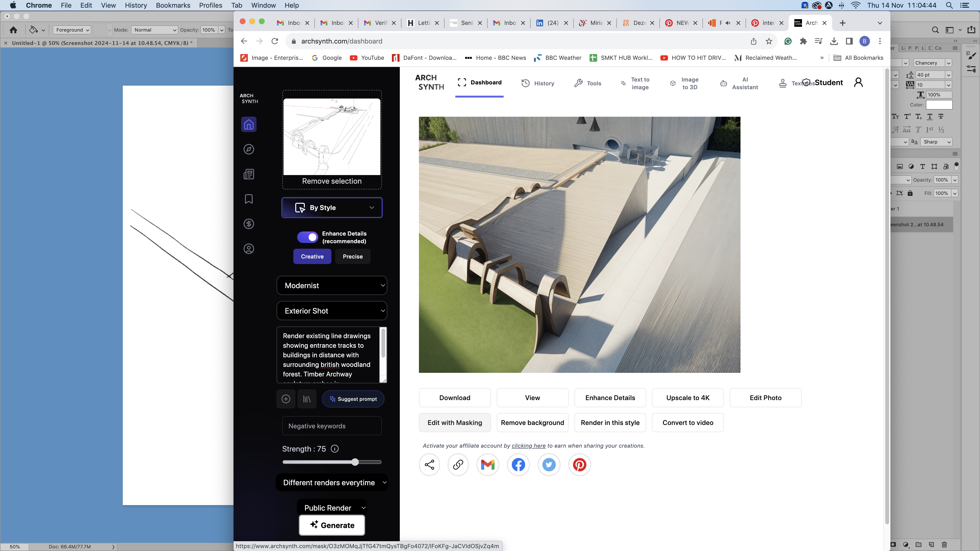This screenshot has height=551, width=980.
Task: Share render on Pinterest
Action: (x=579, y=465)
